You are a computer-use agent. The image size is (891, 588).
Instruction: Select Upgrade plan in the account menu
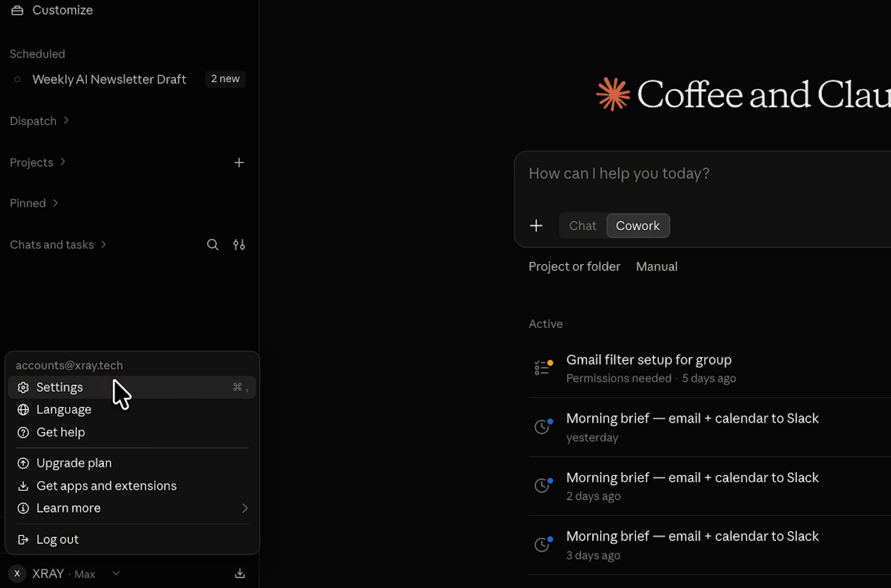(132, 463)
